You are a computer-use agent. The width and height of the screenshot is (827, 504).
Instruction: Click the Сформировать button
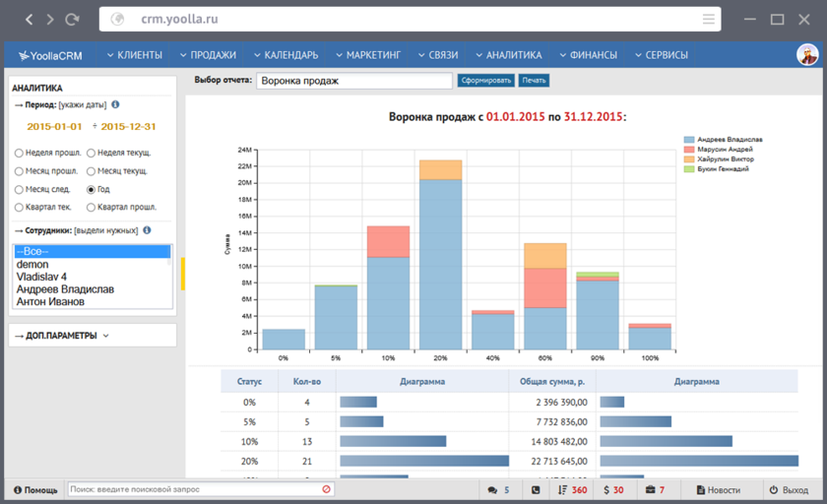point(485,81)
